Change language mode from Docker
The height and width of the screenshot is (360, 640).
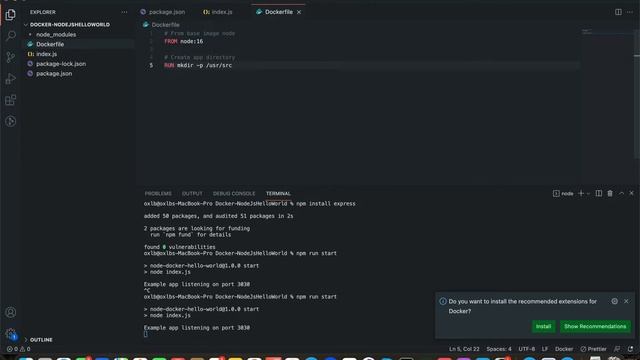tap(564, 349)
